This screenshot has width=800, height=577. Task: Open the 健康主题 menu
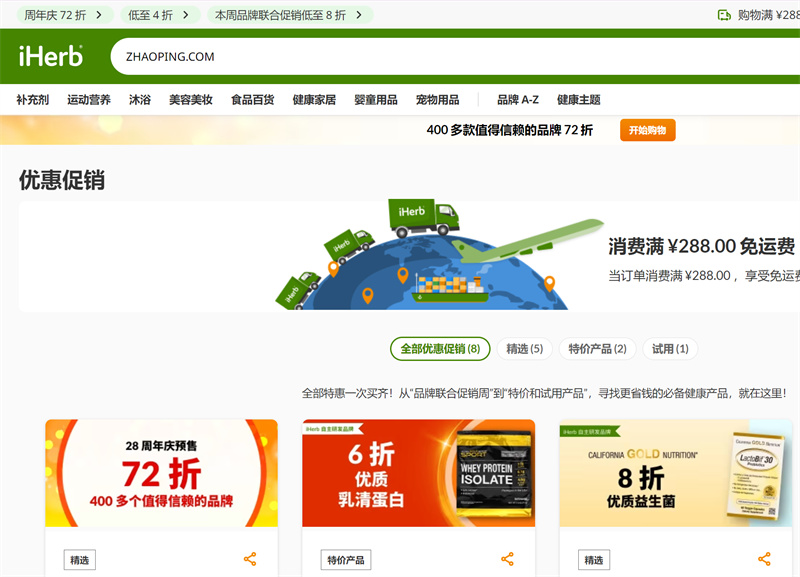[579, 99]
